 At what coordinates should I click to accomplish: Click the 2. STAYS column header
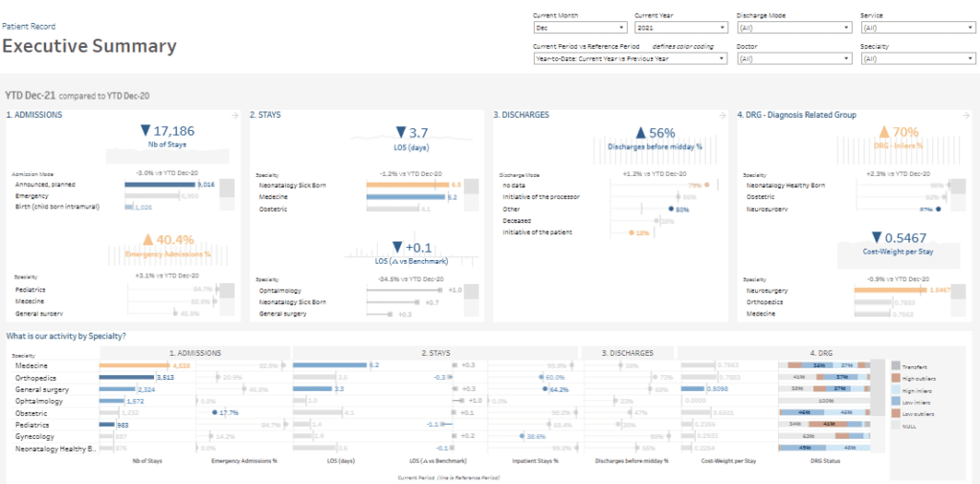pos(436,353)
